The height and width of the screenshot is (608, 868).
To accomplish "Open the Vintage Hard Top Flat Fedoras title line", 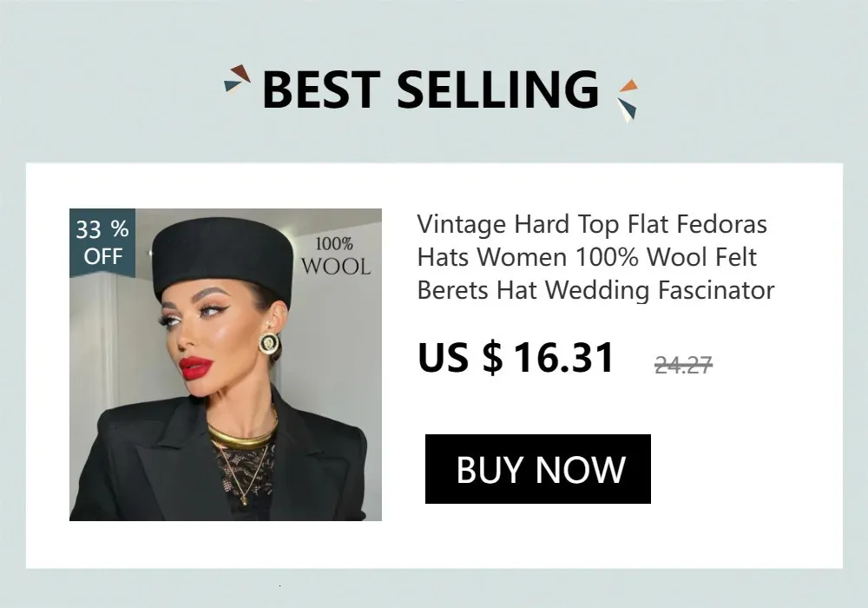I will pyautogui.click(x=592, y=224).
